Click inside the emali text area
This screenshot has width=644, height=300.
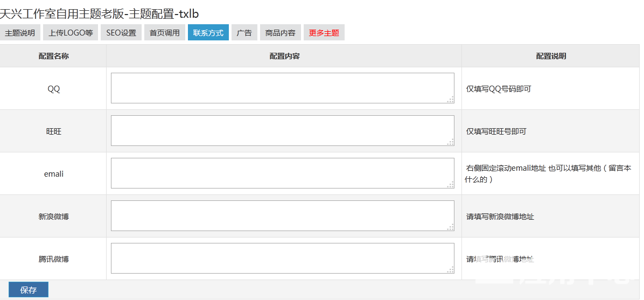283,173
